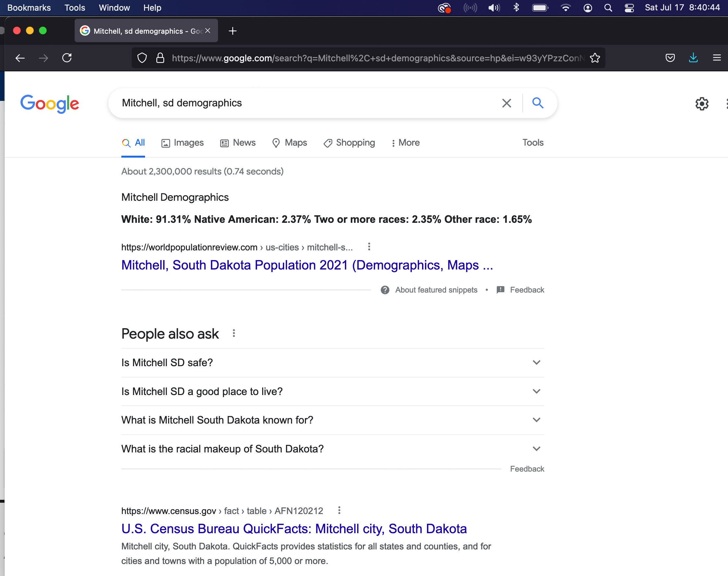Open the Window menu
This screenshot has width=728, height=576.
(114, 8)
